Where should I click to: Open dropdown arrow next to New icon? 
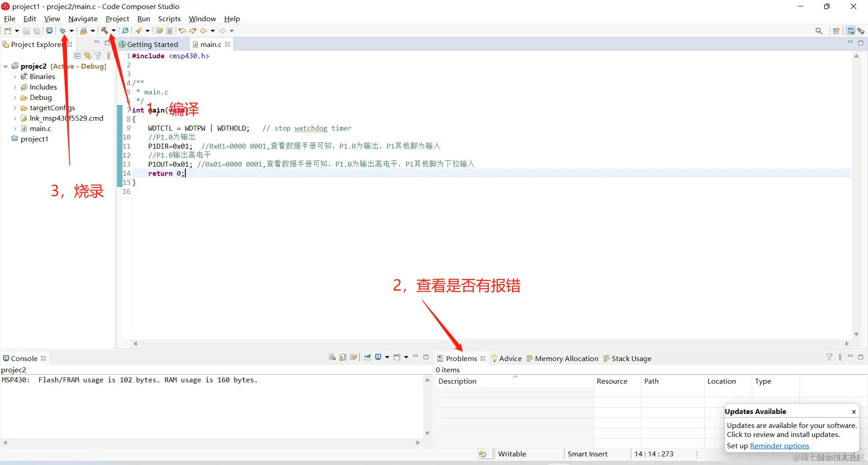point(17,31)
